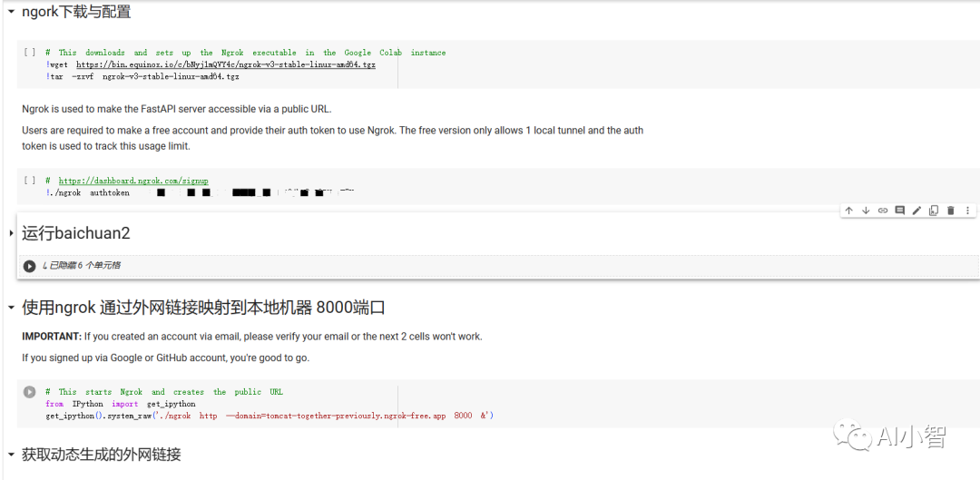The image size is (980, 480).
Task: Delete the selected cell with trash icon
Action: click(951, 211)
